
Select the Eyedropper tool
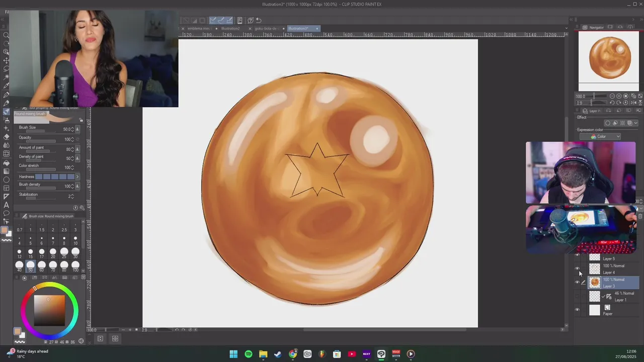pyautogui.click(x=6, y=86)
